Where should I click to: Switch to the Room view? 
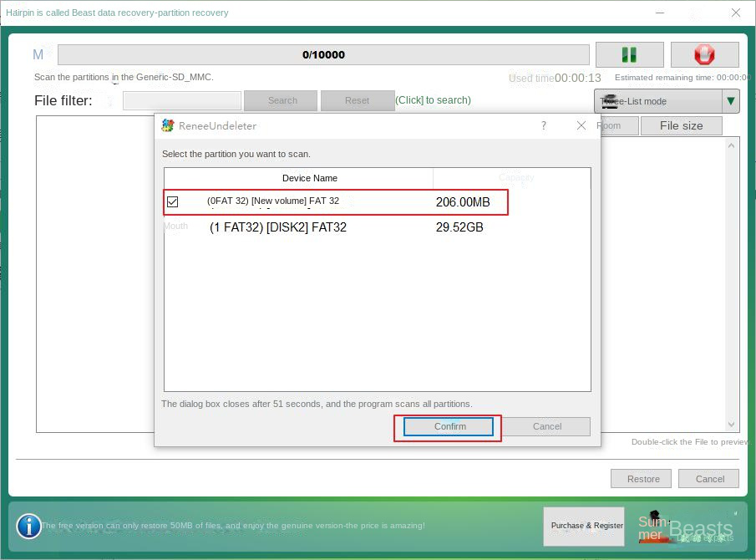(x=614, y=125)
